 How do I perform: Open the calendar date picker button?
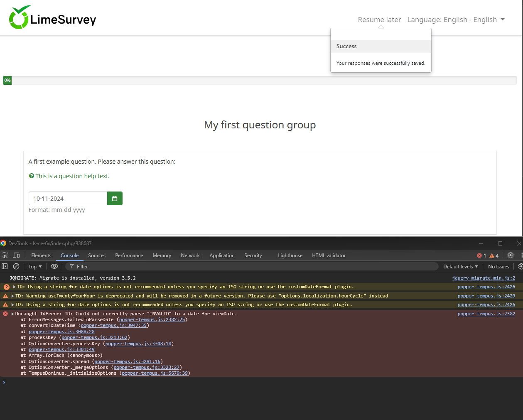(115, 199)
